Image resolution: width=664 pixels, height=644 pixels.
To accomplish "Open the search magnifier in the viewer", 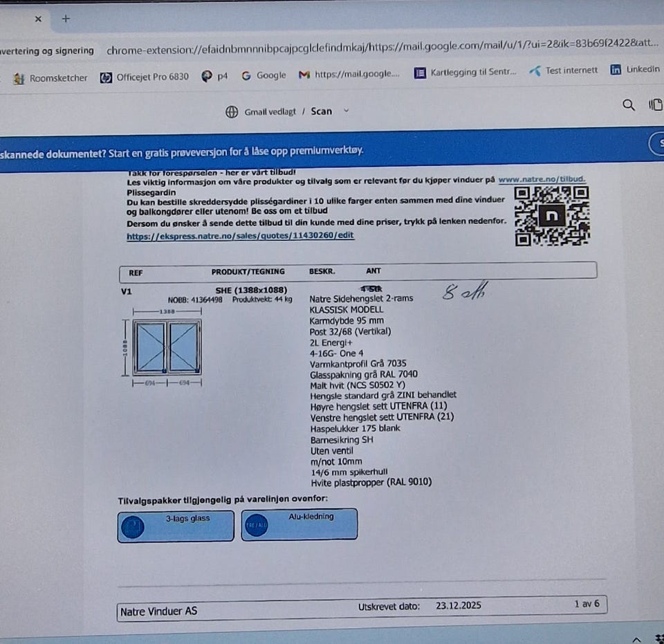I will pyautogui.click(x=629, y=105).
